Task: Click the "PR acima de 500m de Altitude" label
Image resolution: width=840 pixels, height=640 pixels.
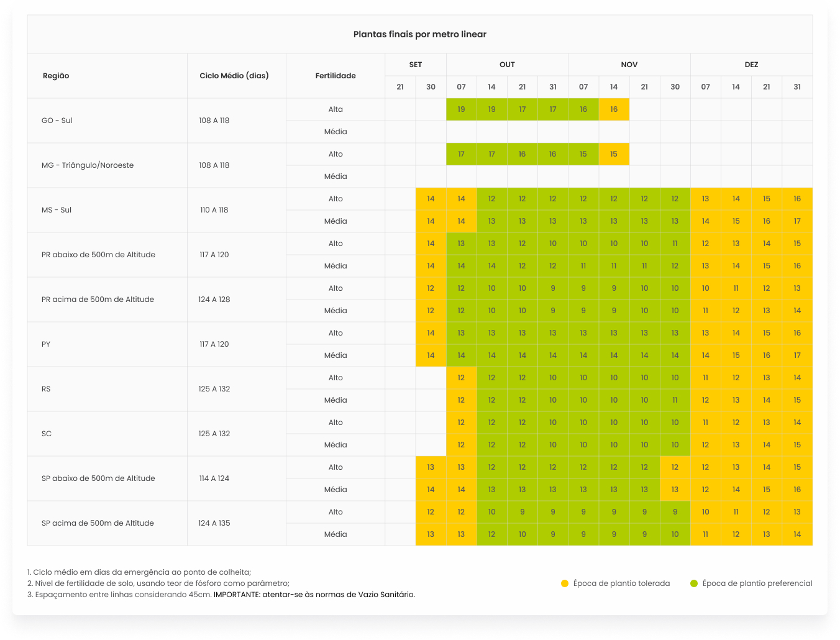Action: [98, 299]
